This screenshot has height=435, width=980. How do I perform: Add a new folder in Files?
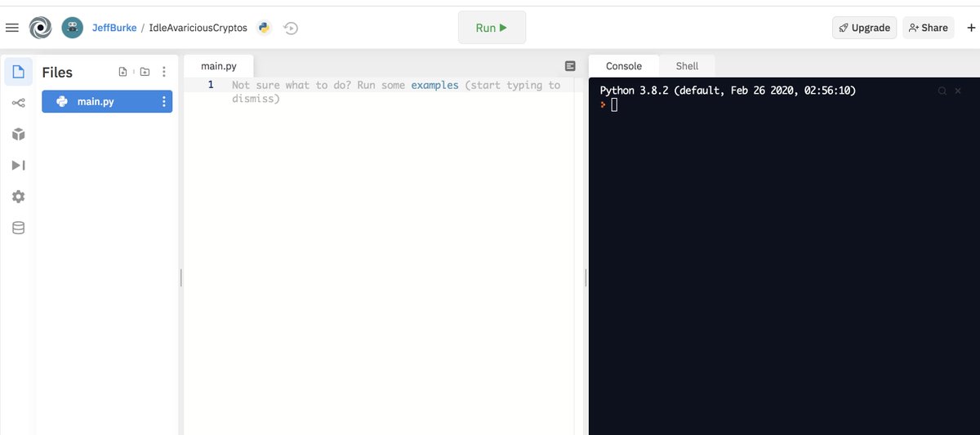pos(145,72)
